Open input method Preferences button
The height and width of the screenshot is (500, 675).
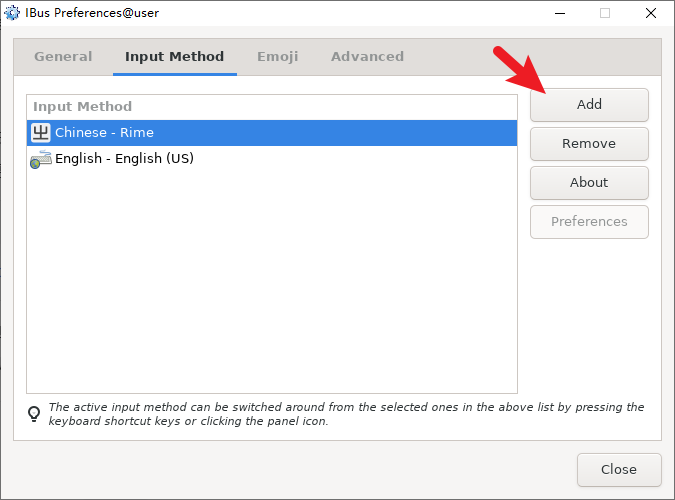tap(589, 222)
